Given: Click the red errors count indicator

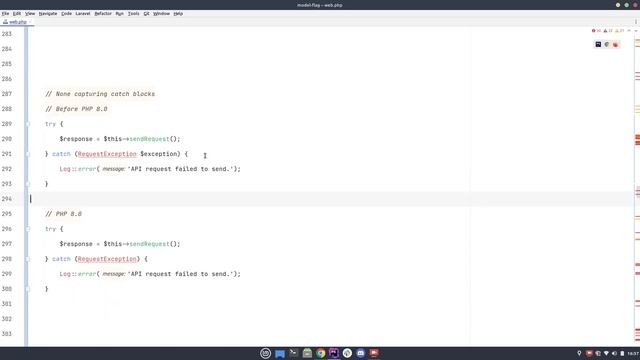Looking at the screenshot, I should tap(596, 31).
